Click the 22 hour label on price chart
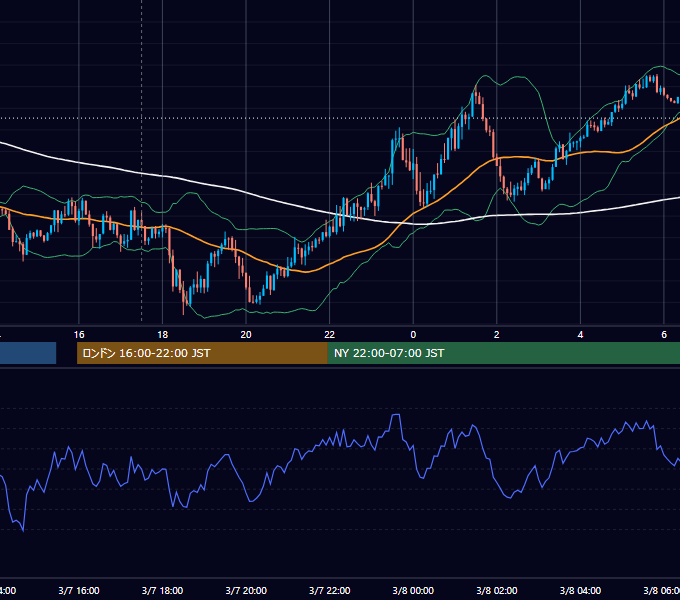The width and height of the screenshot is (680, 600). click(330, 335)
